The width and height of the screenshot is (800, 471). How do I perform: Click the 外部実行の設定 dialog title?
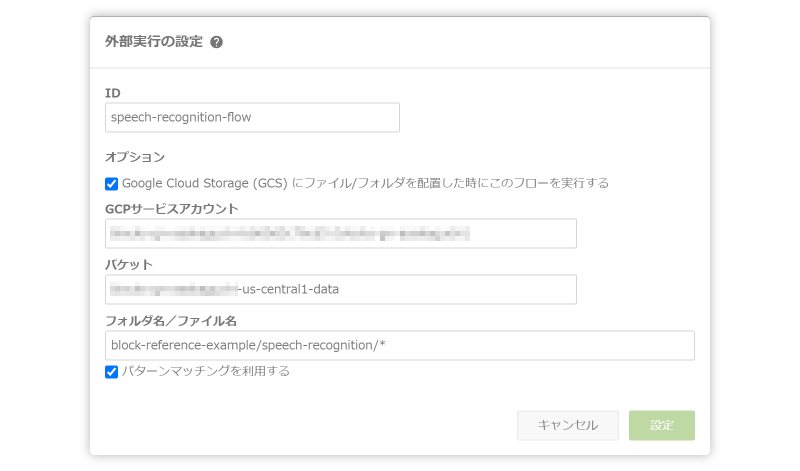[x=154, y=41]
